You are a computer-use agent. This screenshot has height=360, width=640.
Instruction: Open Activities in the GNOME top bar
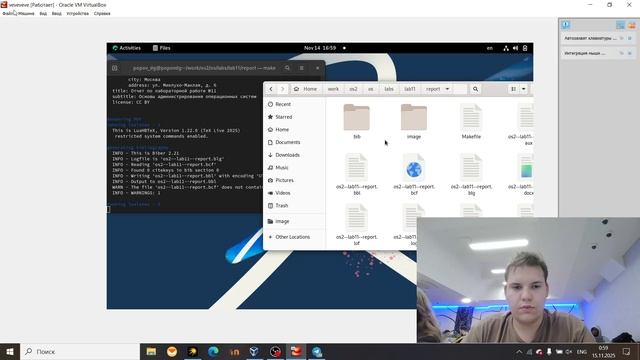[127, 48]
